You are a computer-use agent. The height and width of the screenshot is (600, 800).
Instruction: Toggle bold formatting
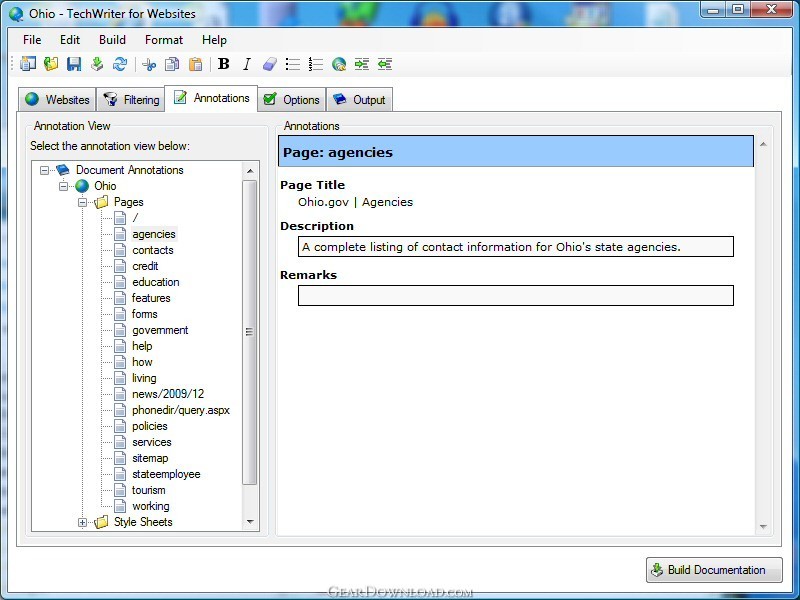[223, 64]
